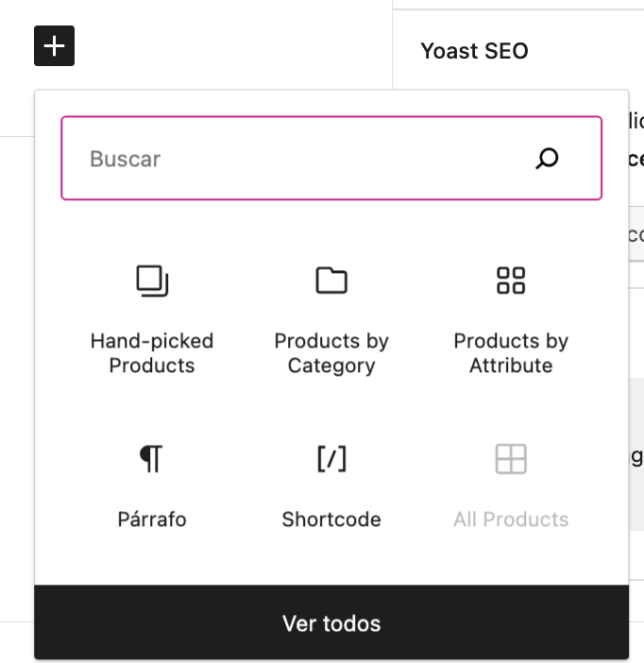Focus the Buscar search field
Image resolution: width=644 pixels, height=663 pixels.
[x=331, y=158]
